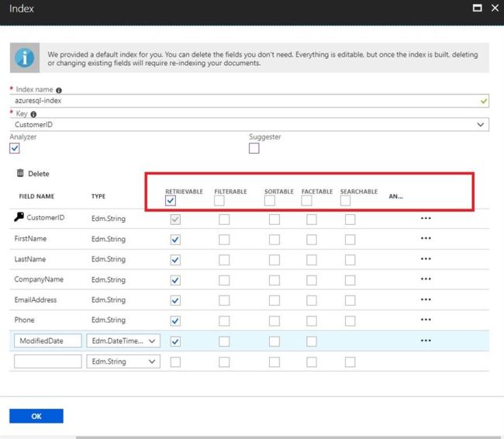
Task: Close the Index blade
Action: pos(495,8)
